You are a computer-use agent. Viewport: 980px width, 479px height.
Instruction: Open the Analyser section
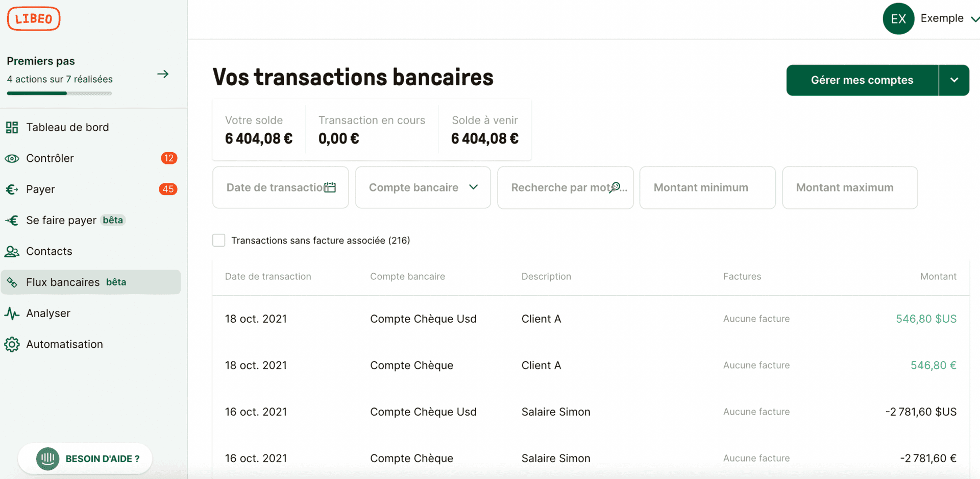click(x=48, y=313)
